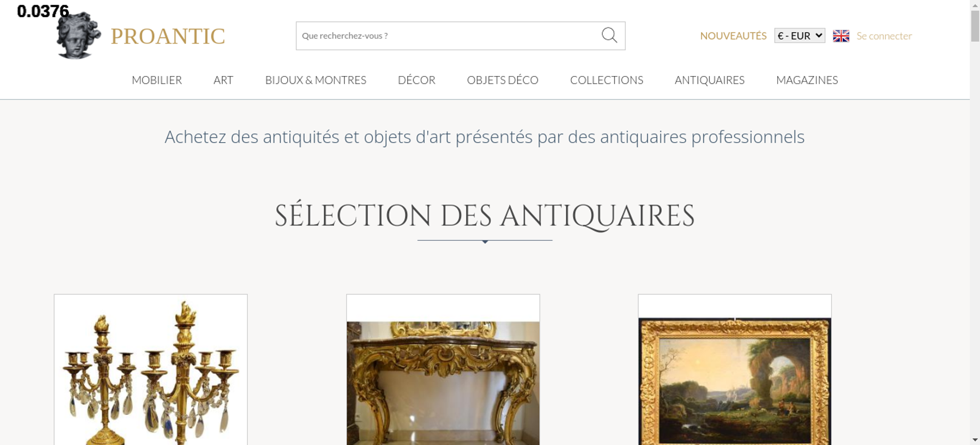The width and height of the screenshot is (980, 445).
Task: Go to the ANTIQUAIRES section
Action: (x=710, y=80)
